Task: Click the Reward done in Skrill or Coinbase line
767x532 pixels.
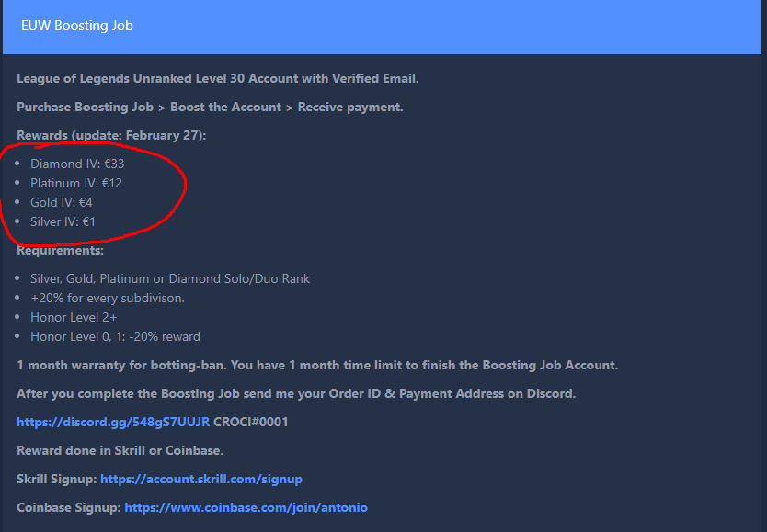Action: 120,450
